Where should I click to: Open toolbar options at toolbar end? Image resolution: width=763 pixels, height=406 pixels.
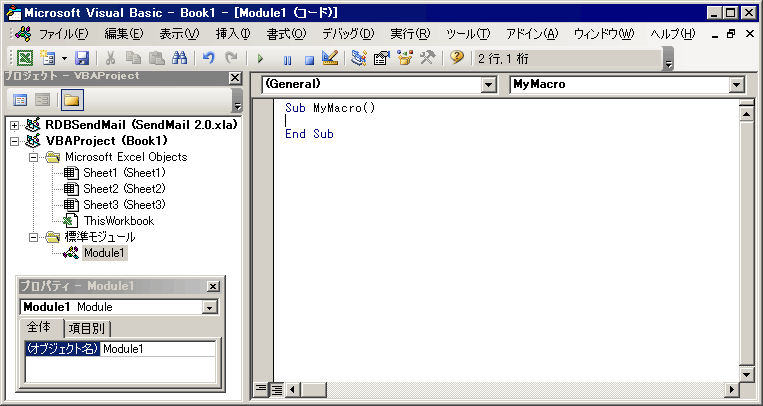tap(668, 59)
